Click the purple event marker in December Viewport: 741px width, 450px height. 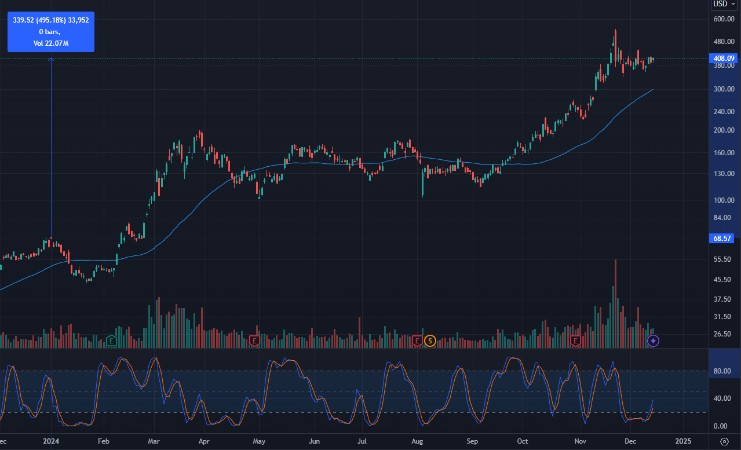pos(653,341)
